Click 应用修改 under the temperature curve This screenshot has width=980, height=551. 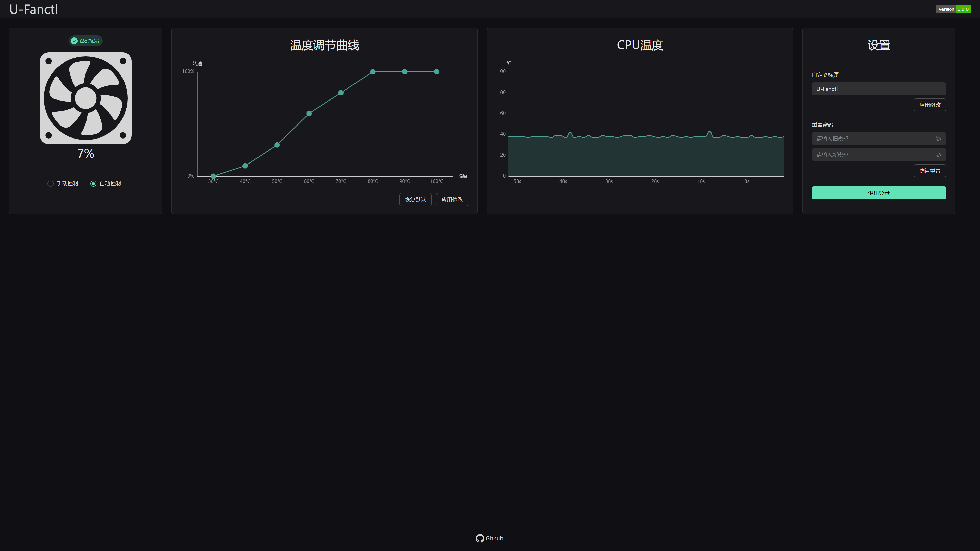click(452, 200)
